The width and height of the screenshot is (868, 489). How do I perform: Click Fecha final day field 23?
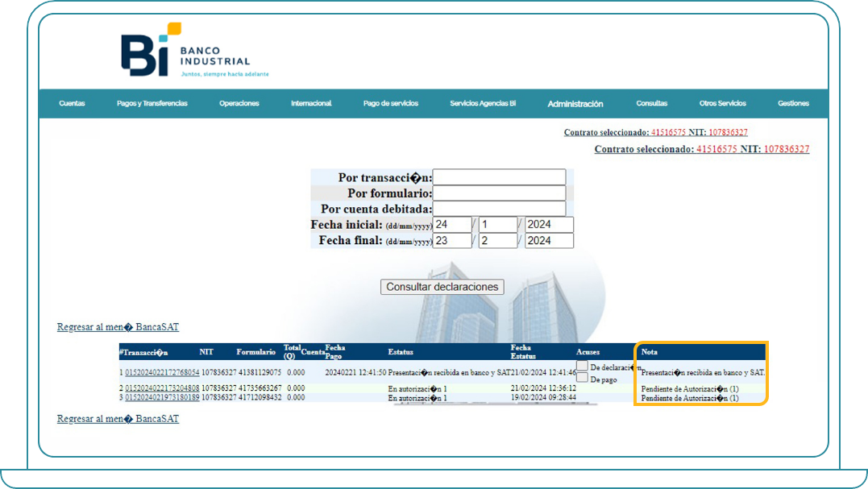pyautogui.click(x=452, y=241)
